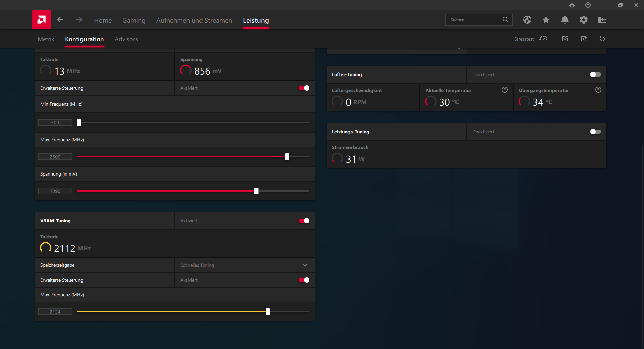This screenshot has height=349, width=644.
Task: Click the VRAM frequency value box 2124
Action: click(x=55, y=312)
